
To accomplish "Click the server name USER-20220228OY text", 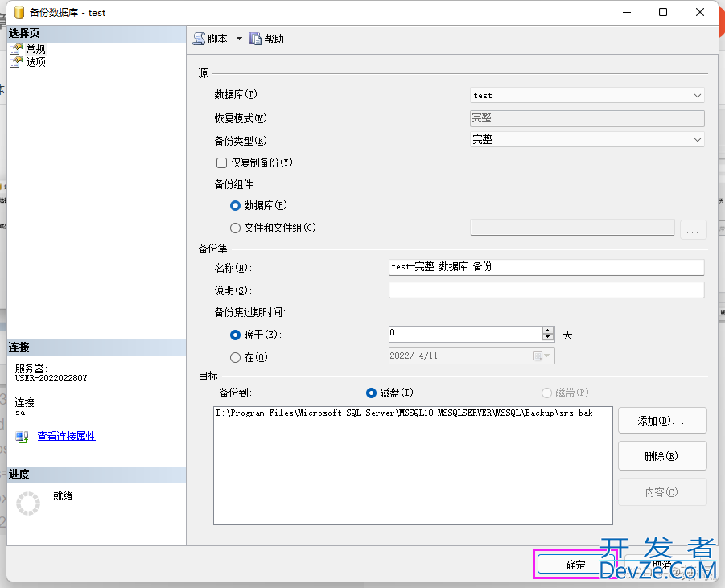I will point(51,378).
